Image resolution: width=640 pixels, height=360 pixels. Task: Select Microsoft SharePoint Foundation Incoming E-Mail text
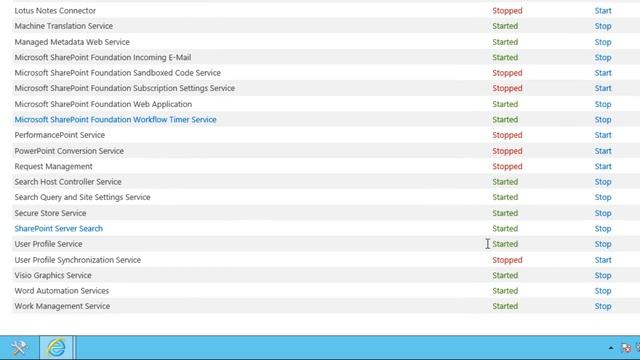pyautogui.click(x=103, y=58)
